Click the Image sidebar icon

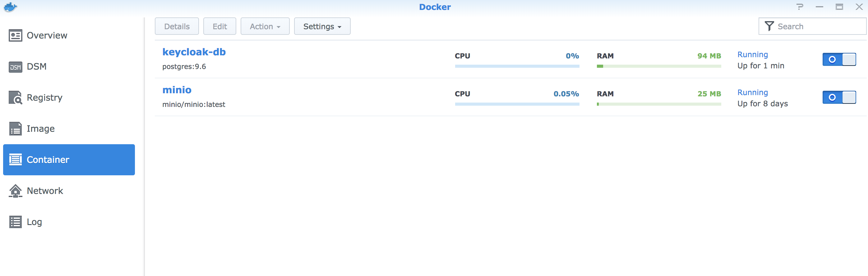coord(15,129)
